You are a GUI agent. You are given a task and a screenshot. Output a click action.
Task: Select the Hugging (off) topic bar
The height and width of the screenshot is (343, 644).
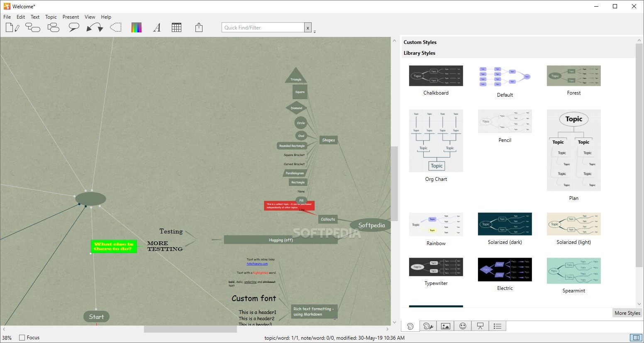coord(281,240)
